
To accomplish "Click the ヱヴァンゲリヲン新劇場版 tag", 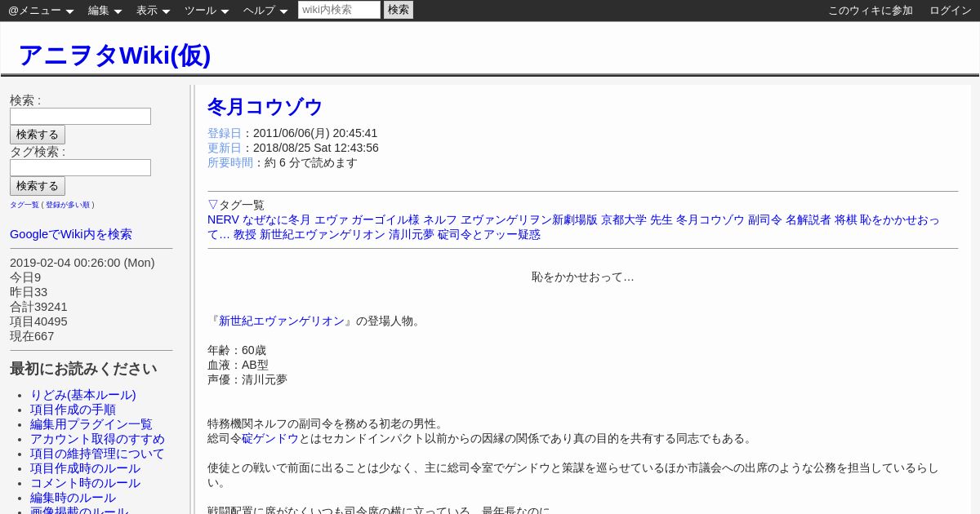I will [x=529, y=219].
